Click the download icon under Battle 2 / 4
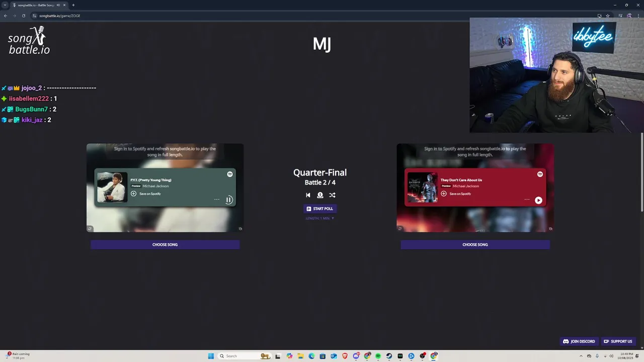The width and height of the screenshot is (644, 362). [320, 195]
